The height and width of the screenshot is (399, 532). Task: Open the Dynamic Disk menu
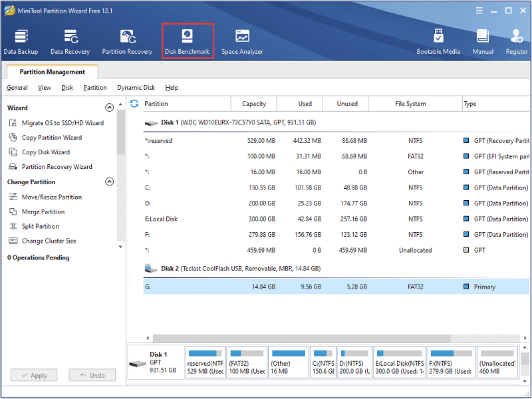136,88
